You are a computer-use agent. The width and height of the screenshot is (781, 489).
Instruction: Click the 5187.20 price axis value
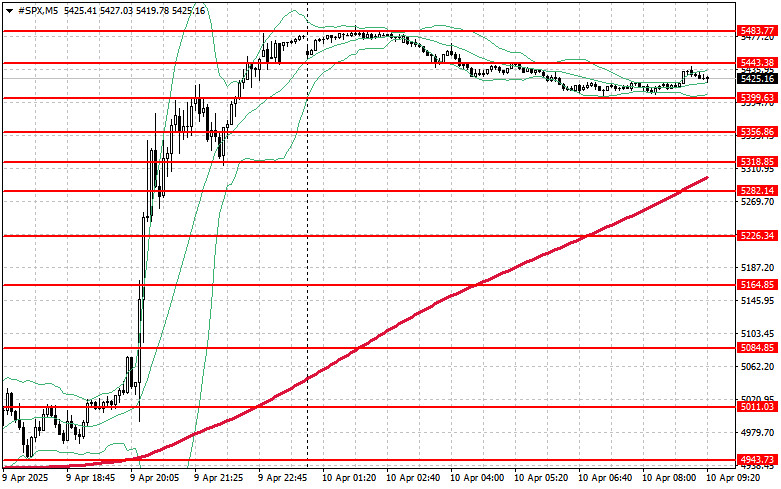coord(757,268)
